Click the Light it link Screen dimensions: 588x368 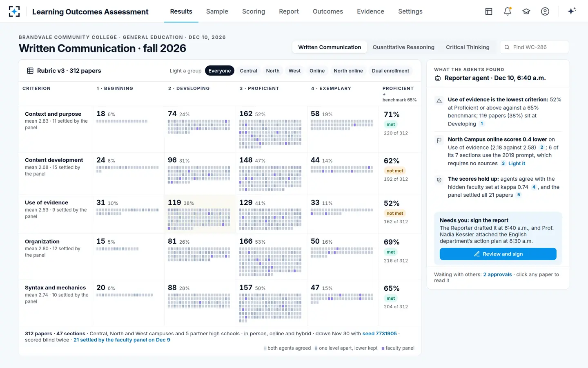point(517,163)
